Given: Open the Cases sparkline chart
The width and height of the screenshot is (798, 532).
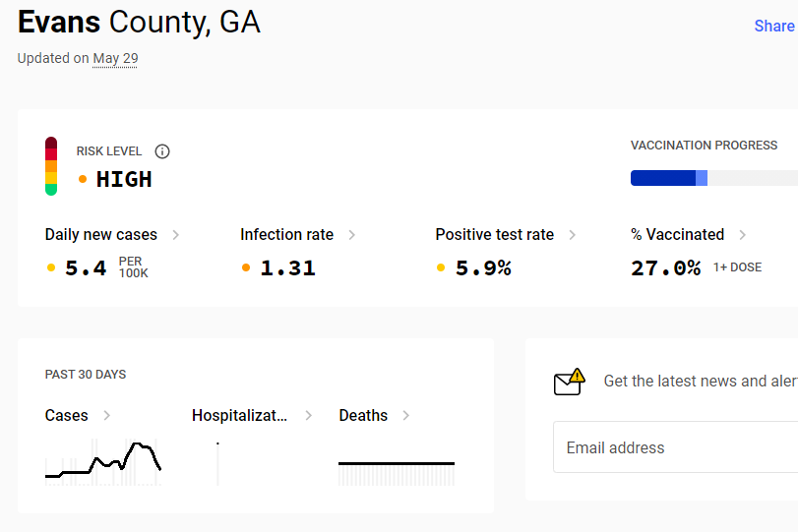Looking at the screenshot, I should 103,462.
